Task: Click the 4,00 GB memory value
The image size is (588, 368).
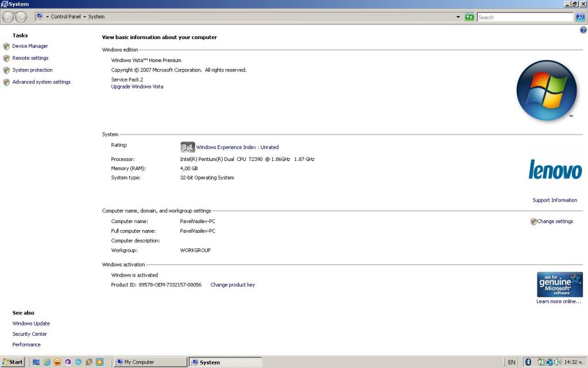Action: click(189, 168)
